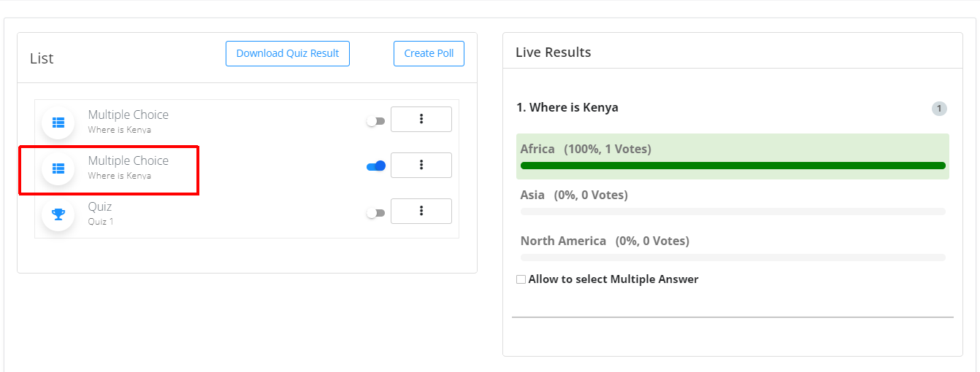This screenshot has width=980, height=372.
Task: Open three-dot menu for first Multiple Choice
Action: 421,119
